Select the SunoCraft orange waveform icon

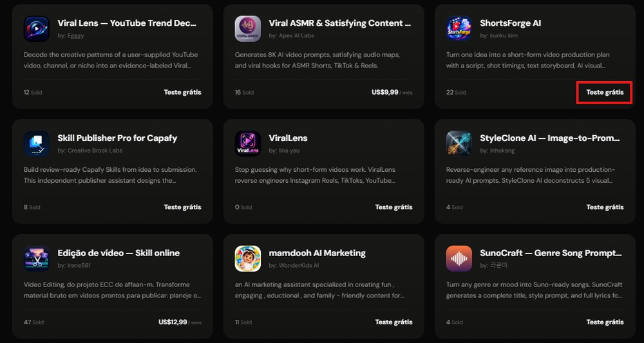(459, 259)
